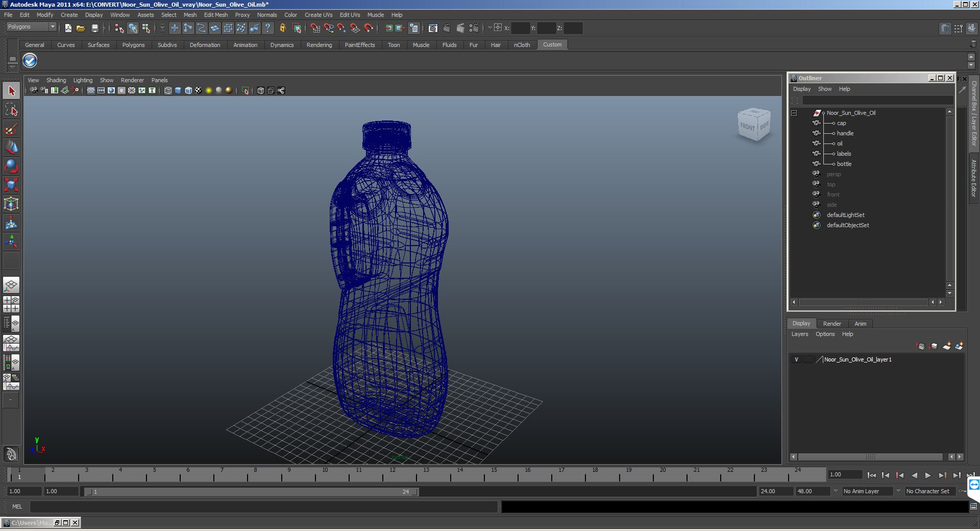Activate the Paint Selection tool
980x531 pixels.
[11, 128]
